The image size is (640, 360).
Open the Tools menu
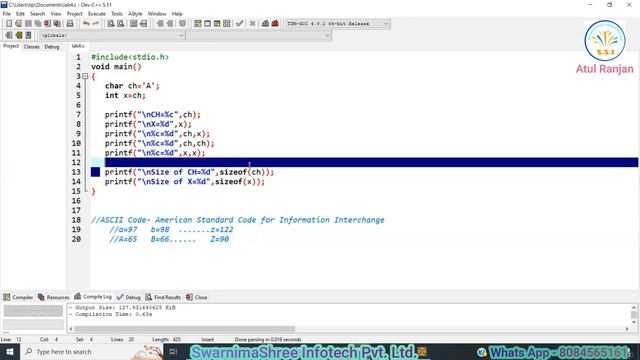coord(117,13)
